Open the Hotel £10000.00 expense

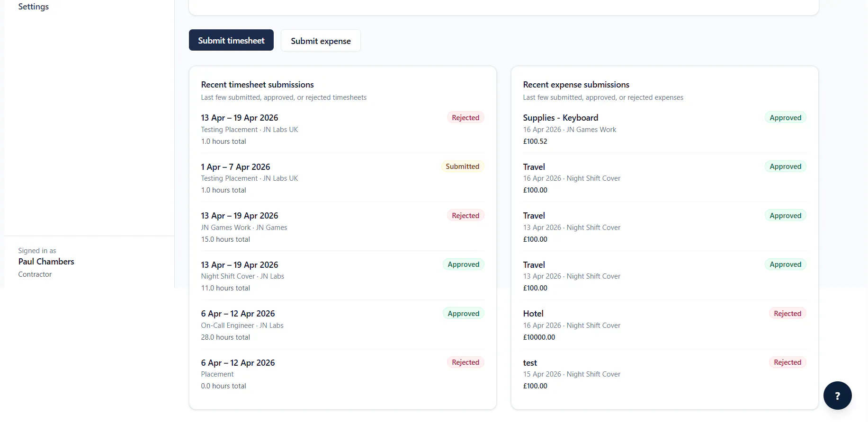click(664, 325)
